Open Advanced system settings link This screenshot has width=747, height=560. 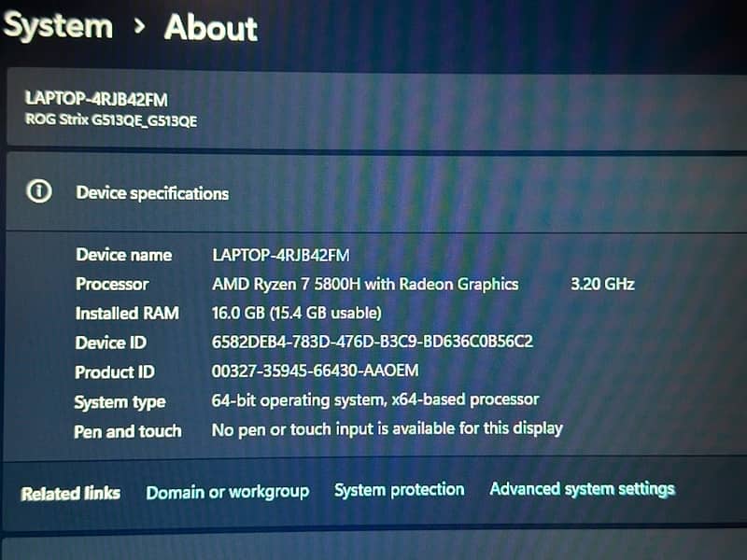coord(582,489)
